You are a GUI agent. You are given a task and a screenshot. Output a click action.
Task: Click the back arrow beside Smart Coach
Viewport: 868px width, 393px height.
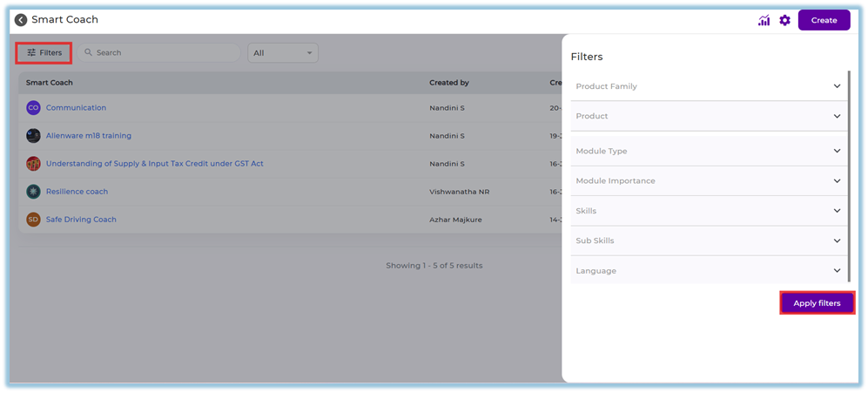pyautogui.click(x=21, y=20)
